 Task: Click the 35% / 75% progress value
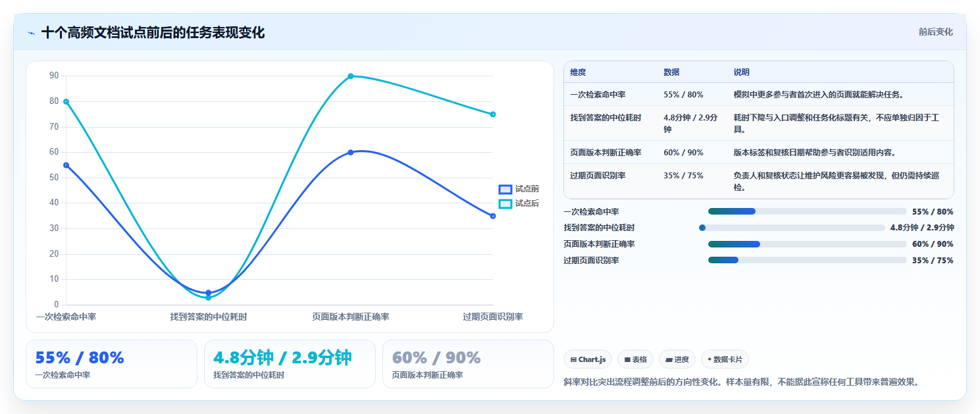pyautogui.click(x=933, y=261)
